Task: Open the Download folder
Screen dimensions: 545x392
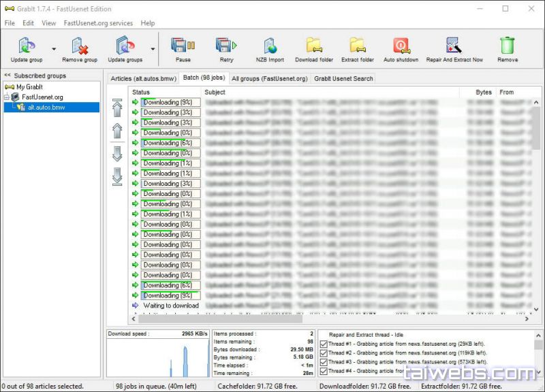Action: click(314, 46)
